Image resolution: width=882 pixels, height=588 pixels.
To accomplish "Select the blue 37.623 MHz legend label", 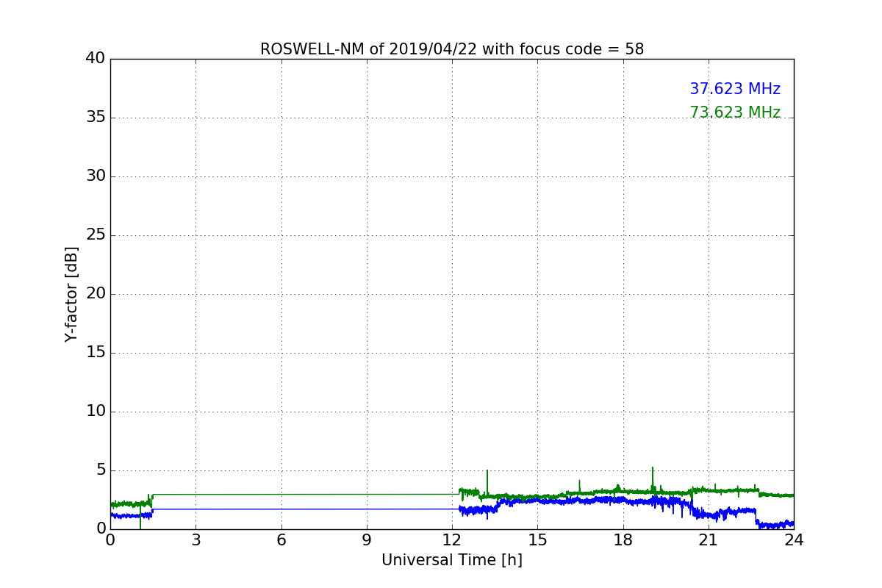I will click(735, 89).
